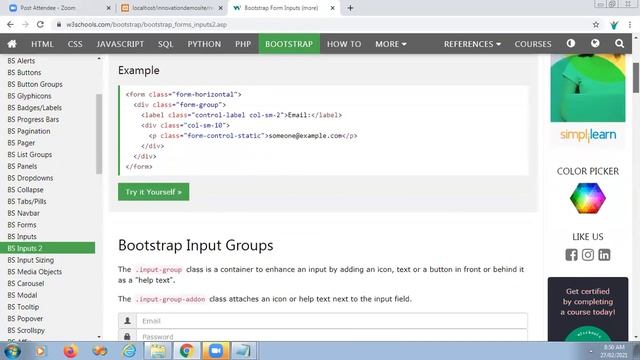Open the CSS menu item
Screen dimensions: 640x360
(75, 44)
